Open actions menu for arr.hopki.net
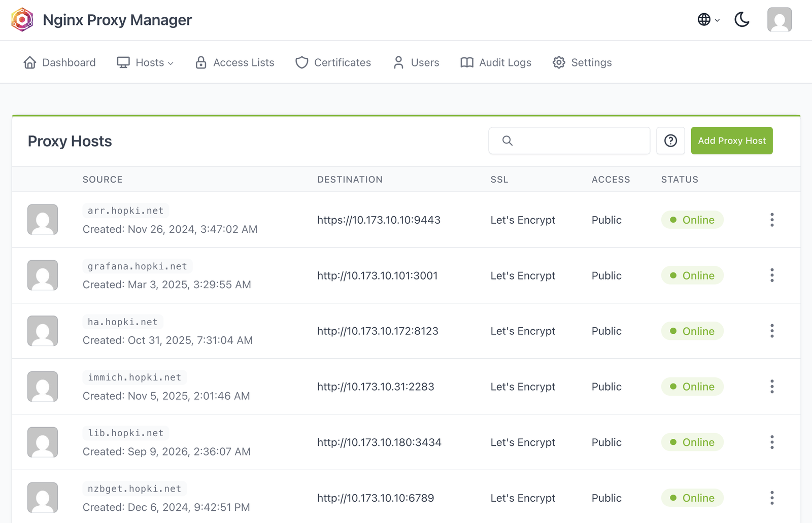This screenshot has height=523, width=812. (772, 220)
